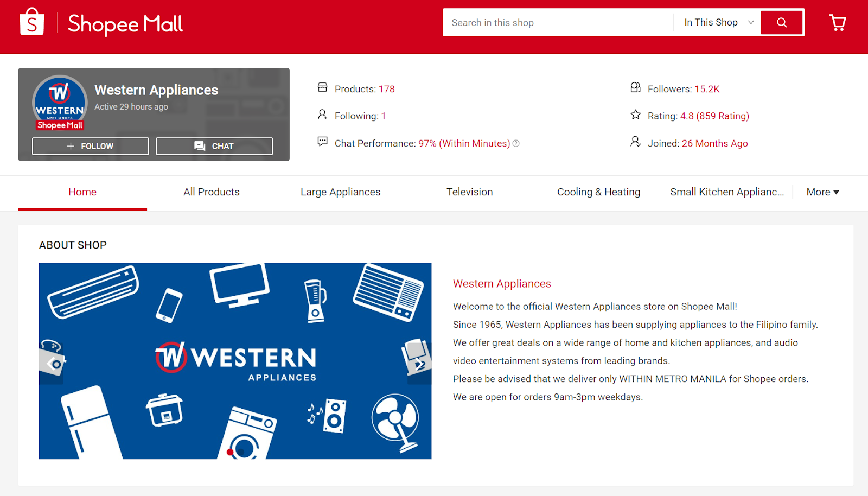Image resolution: width=868 pixels, height=496 pixels.
Task: Show next banner slide arrow
Action: point(419,363)
